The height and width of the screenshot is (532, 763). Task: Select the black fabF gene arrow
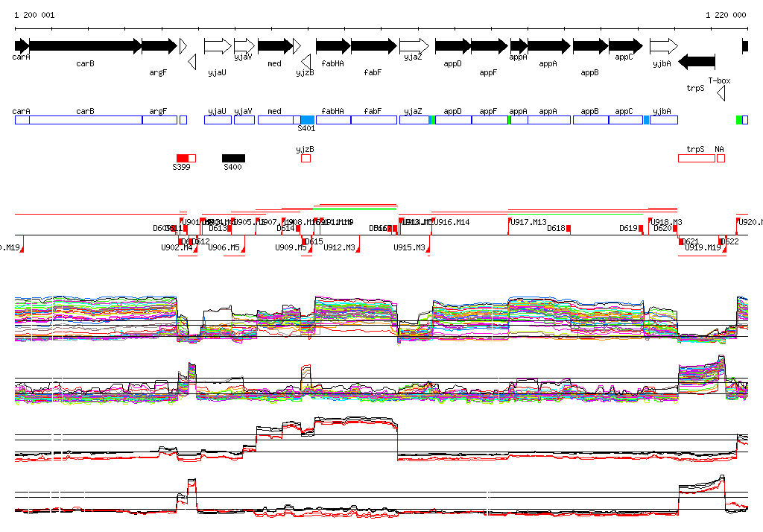pyautogui.click(x=374, y=46)
